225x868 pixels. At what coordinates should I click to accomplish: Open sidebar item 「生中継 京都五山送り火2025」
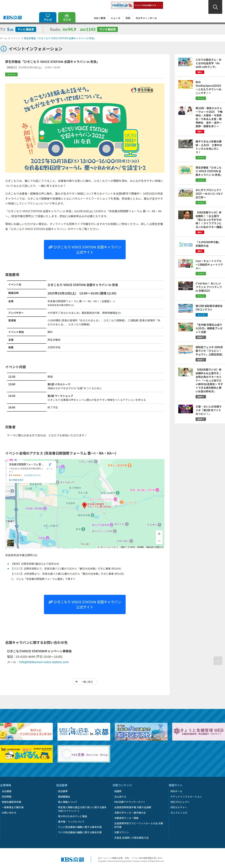click(x=200, y=331)
